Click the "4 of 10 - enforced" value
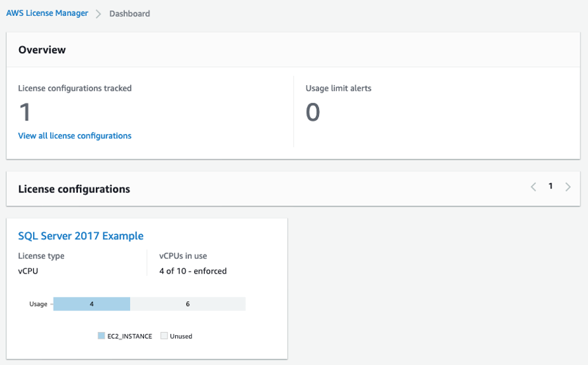 (x=193, y=271)
